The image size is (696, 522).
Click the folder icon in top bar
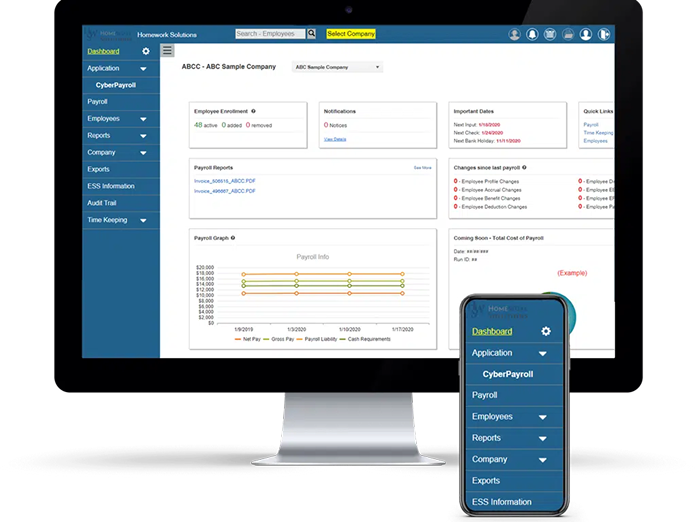[x=568, y=34]
